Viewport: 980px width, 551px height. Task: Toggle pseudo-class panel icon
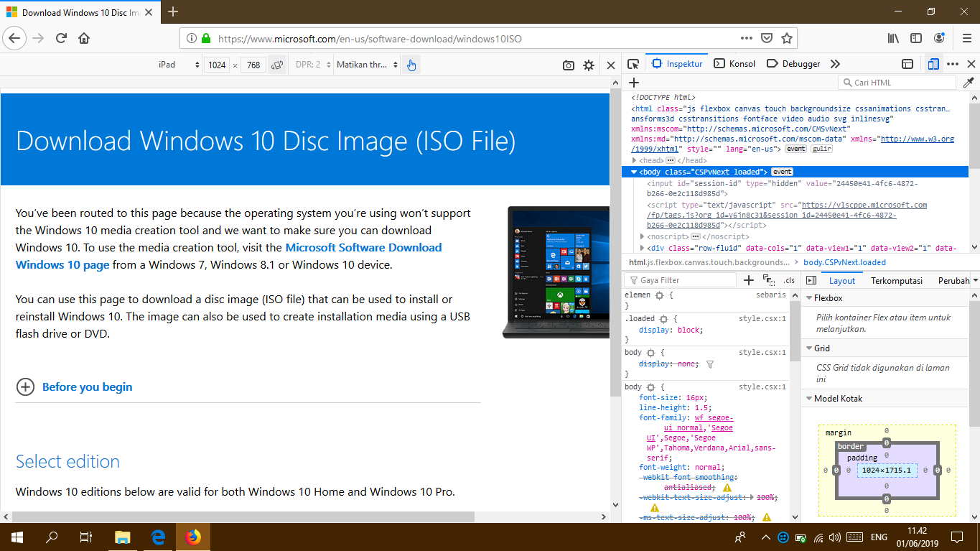coord(769,280)
